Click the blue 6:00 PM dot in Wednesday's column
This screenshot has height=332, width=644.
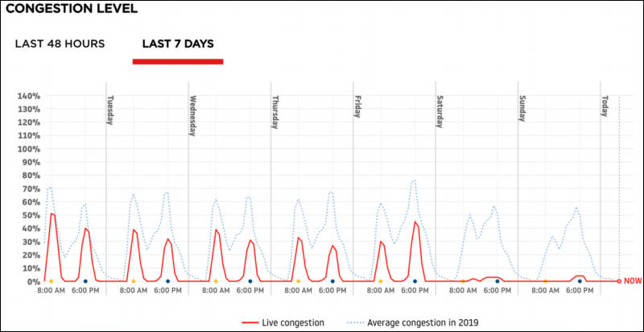(250, 281)
